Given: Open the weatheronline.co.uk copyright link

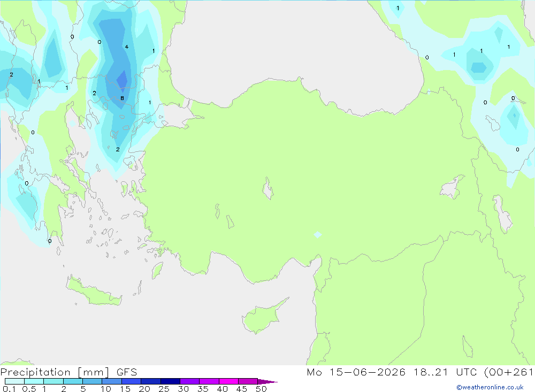Looking at the screenshot, I should click(x=490, y=387).
